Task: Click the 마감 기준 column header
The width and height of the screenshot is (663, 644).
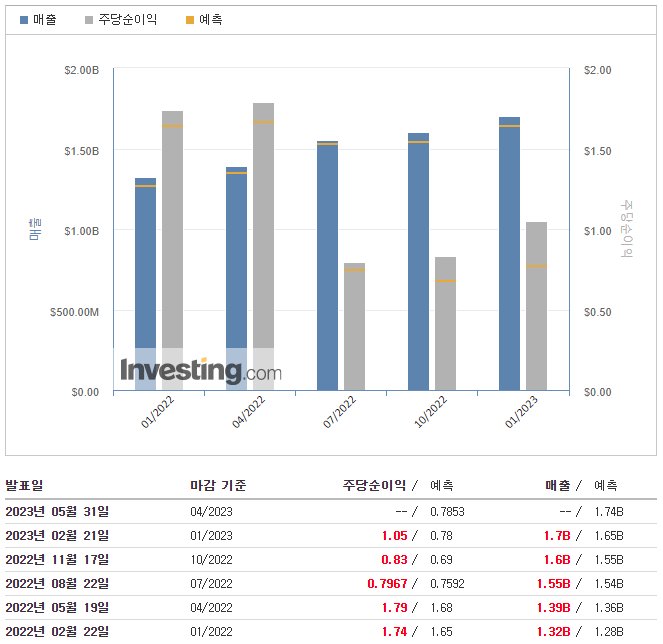Action: (218, 485)
